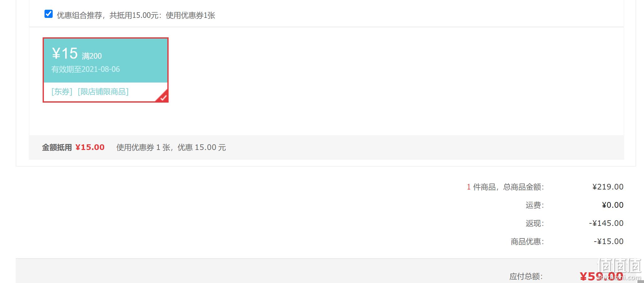Click the 商品优惠 -¥15.00 value

coord(609,242)
